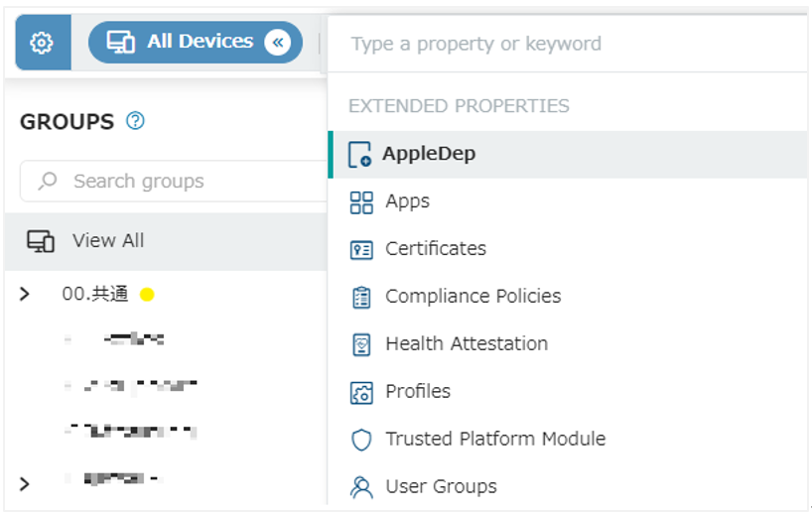
Task: Click the Trusted Platform Module shield icon
Action: (x=361, y=440)
